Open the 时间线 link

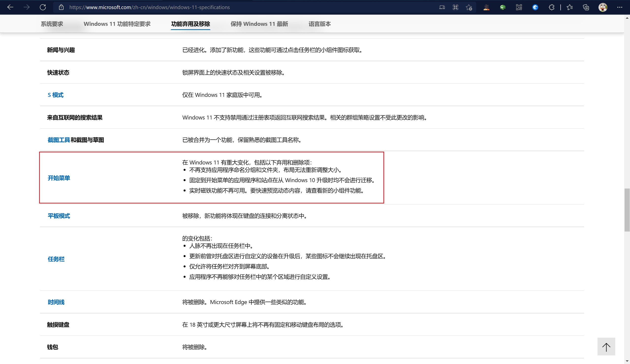pos(56,302)
